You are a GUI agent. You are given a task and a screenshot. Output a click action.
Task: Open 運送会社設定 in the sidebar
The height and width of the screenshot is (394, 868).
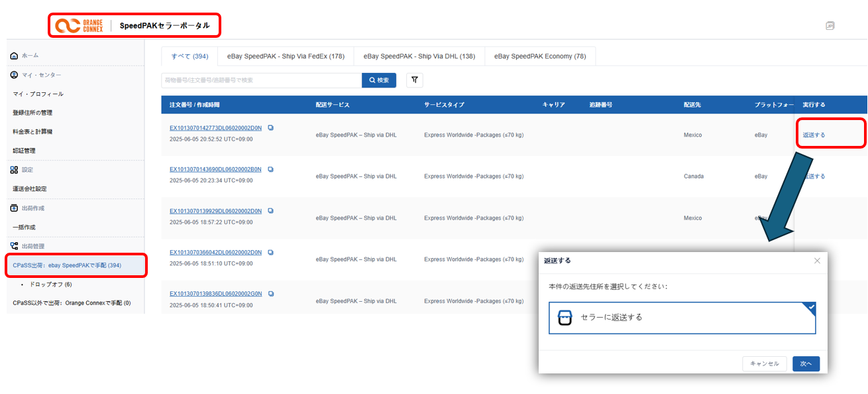[30, 189]
